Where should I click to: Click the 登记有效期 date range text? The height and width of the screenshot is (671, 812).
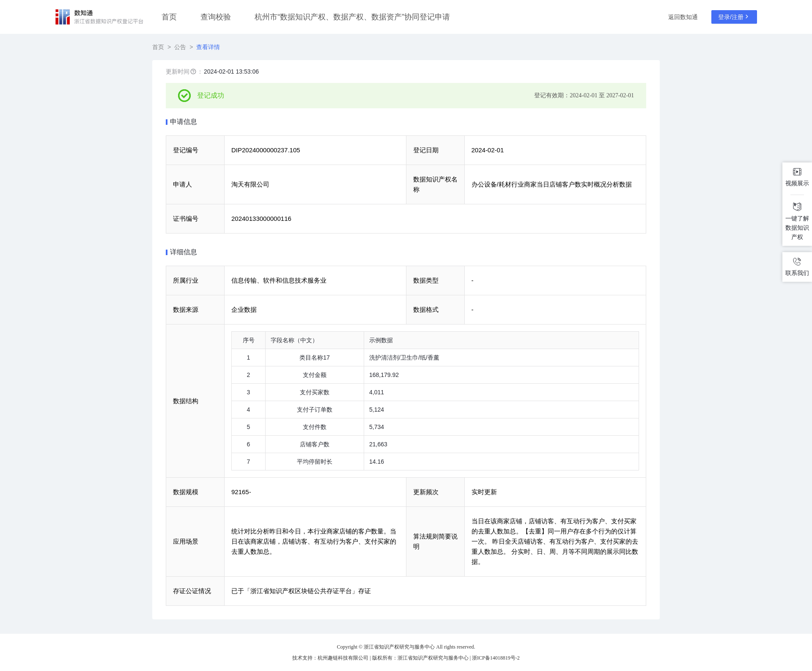coord(584,96)
